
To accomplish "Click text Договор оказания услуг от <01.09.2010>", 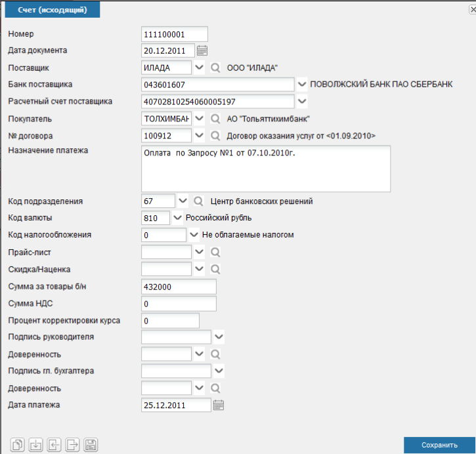I will (301, 136).
